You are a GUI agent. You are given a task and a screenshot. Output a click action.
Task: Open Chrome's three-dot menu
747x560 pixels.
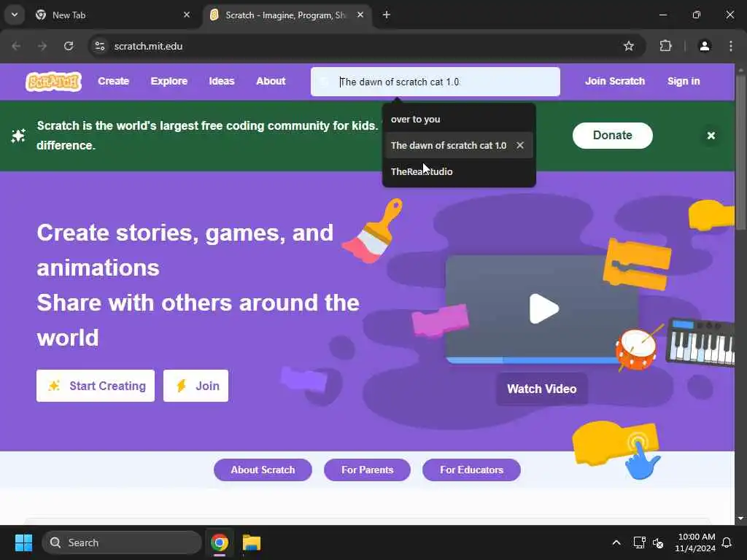tap(731, 46)
